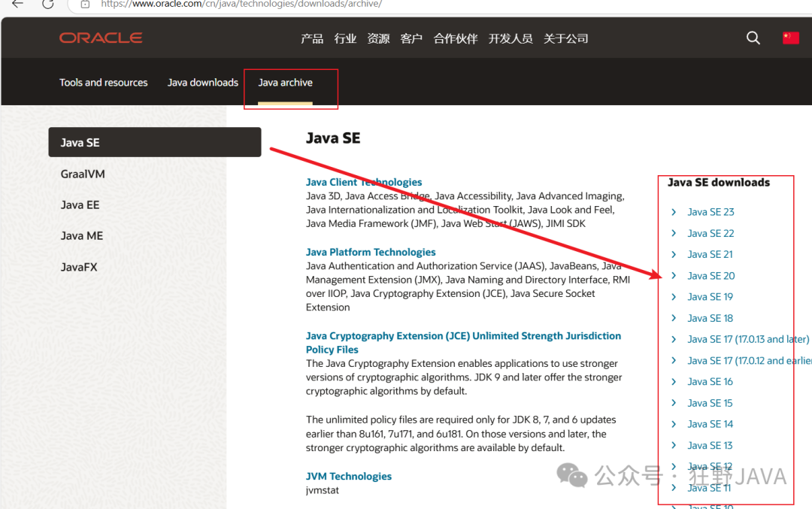Image resolution: width=812 pixels, height=509 pixels.
Task: Click the browser back arrow
Action: point(17,4)
